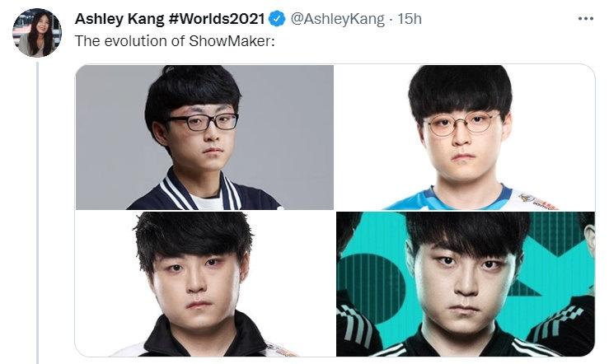Screen dimensions: 609x364
Task: Click the Ashley Kang display name
Action: 119,19
